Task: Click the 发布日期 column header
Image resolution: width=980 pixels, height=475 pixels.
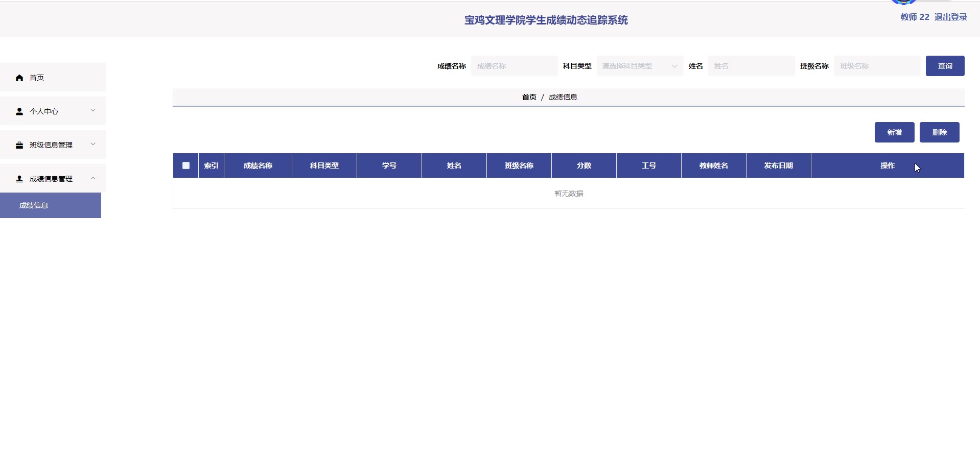Action: (x=779, y=165)
